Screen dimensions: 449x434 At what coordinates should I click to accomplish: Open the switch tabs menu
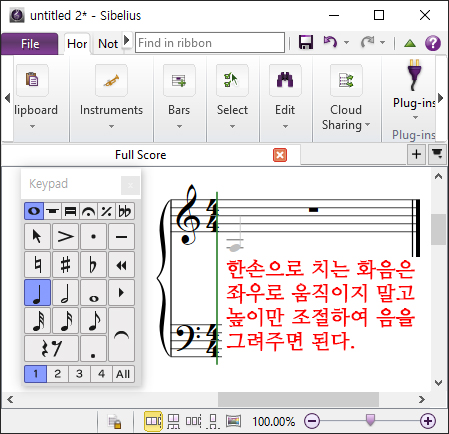(x=437, y=154)
